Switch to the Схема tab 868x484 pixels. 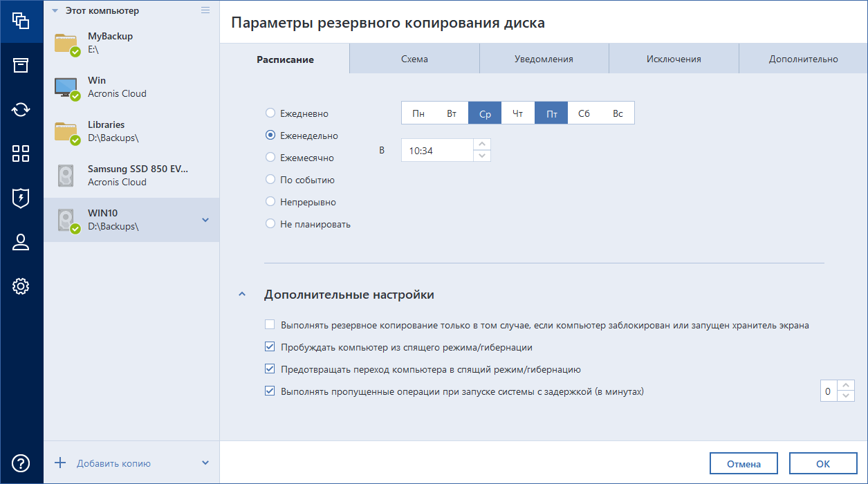414,59
